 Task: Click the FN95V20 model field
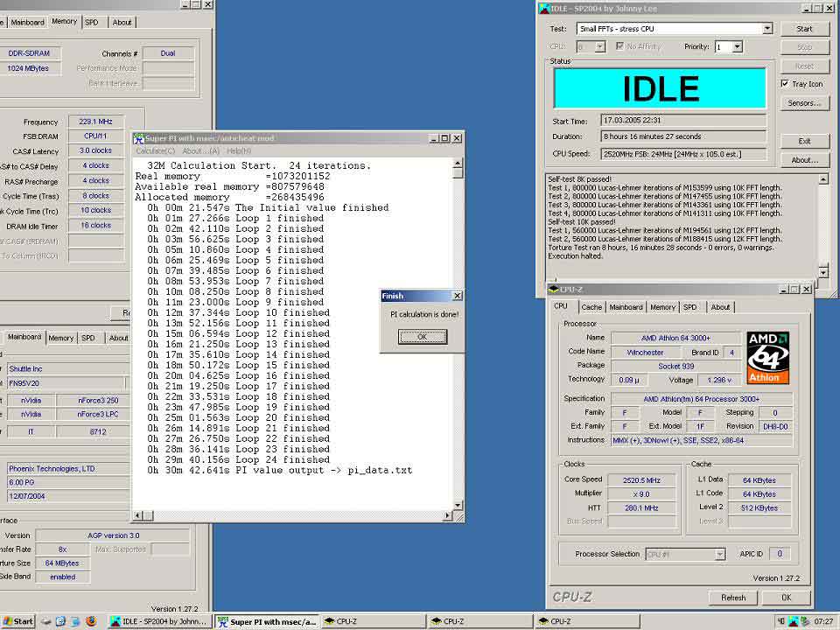[x=66, y=383]
